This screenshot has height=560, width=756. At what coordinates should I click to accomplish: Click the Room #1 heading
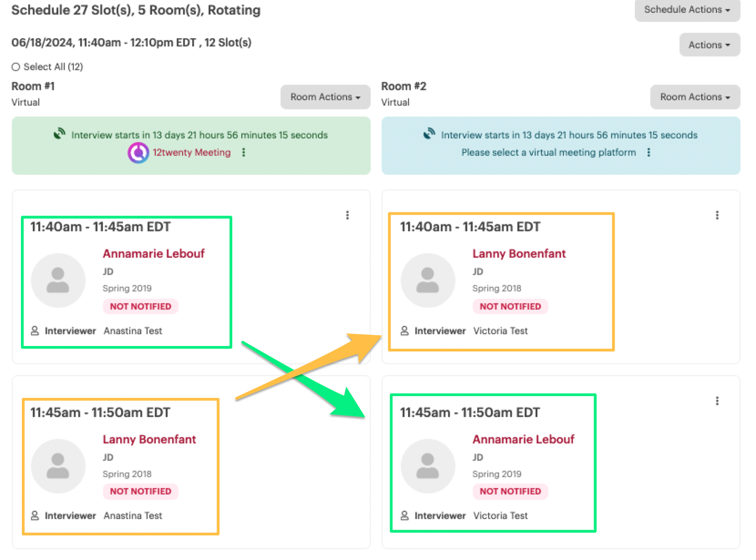click(33, 86)
